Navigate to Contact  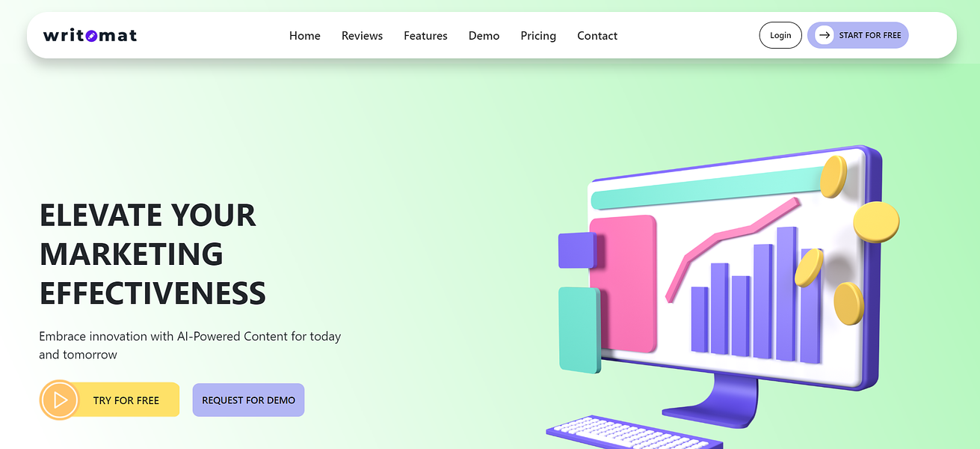(x=597, y=35)
